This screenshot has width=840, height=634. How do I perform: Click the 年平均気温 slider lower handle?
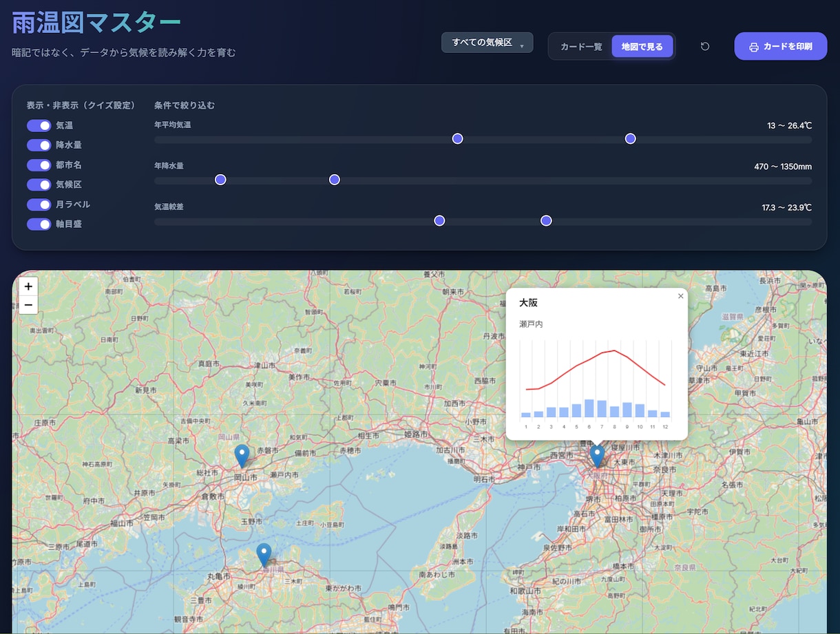click(457, 139)
